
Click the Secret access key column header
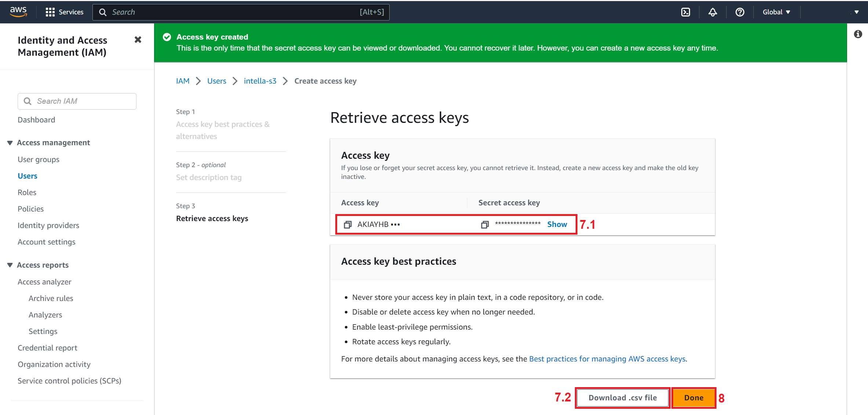(x=509, y=203)
